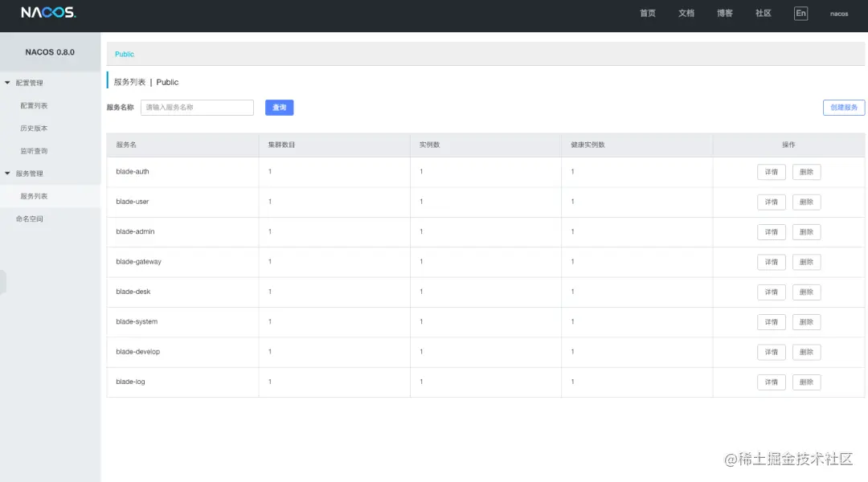Viewport: 868px width, 482px height.
Task: Select the blade-log service name
Action: point(130,382)
